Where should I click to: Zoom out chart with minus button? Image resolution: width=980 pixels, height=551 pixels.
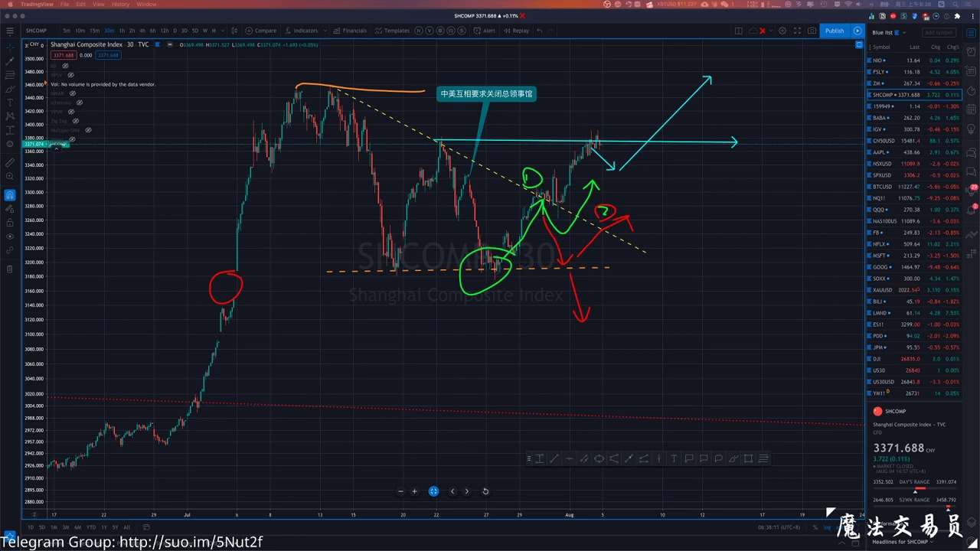click(400, 491)
